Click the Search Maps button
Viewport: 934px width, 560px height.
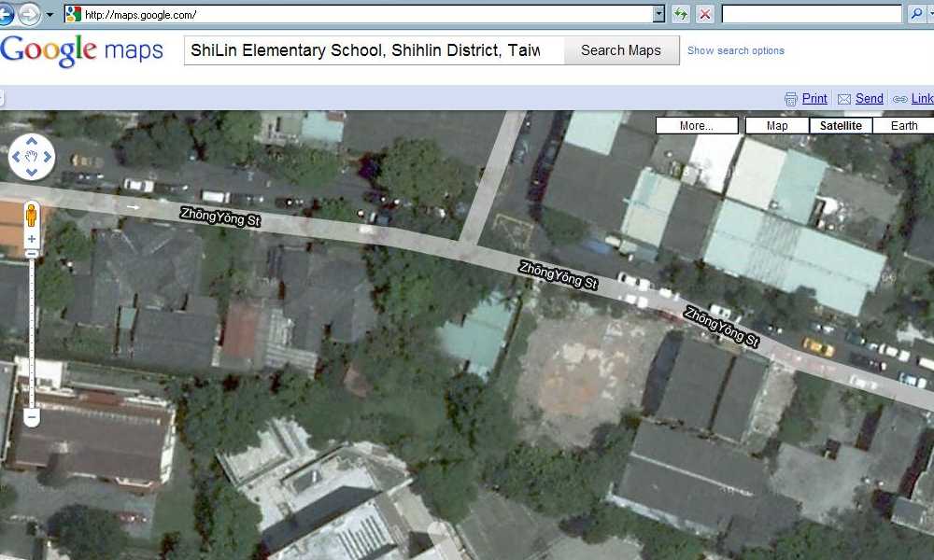click(620, 50)
